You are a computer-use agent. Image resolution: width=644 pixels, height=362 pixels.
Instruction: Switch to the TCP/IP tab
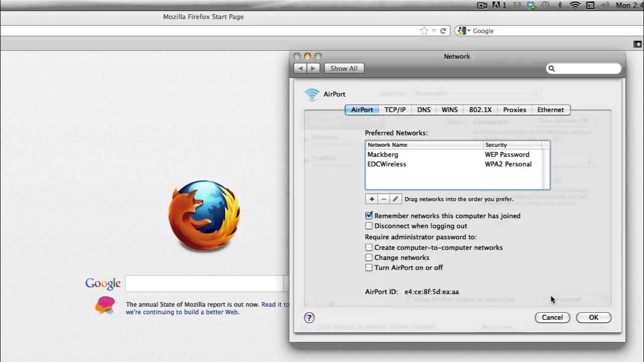point(395,110)
